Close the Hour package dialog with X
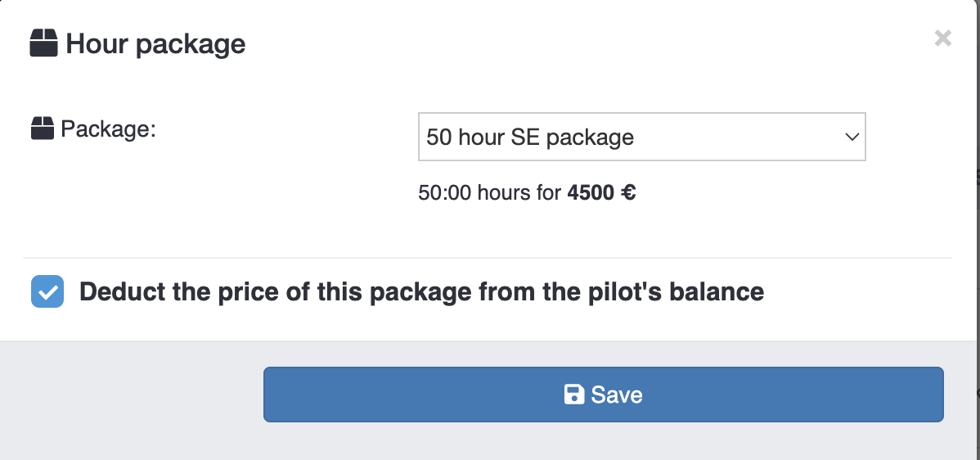 942,38
